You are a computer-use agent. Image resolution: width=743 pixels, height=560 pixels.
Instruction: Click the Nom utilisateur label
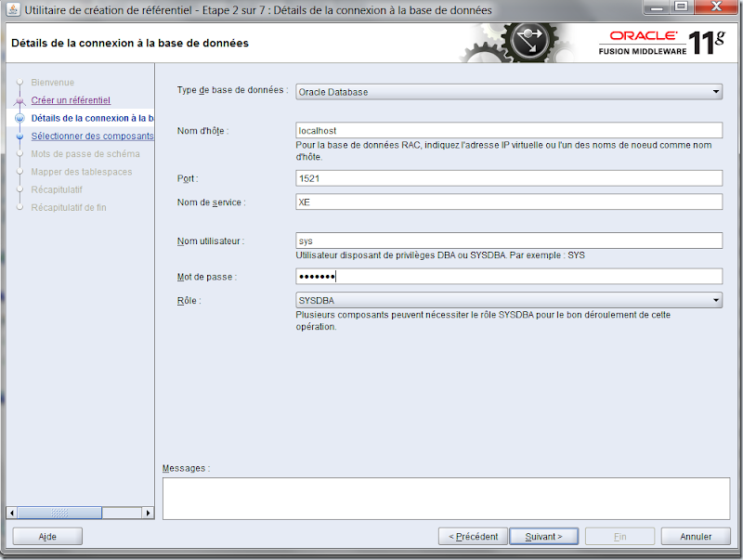211,241
